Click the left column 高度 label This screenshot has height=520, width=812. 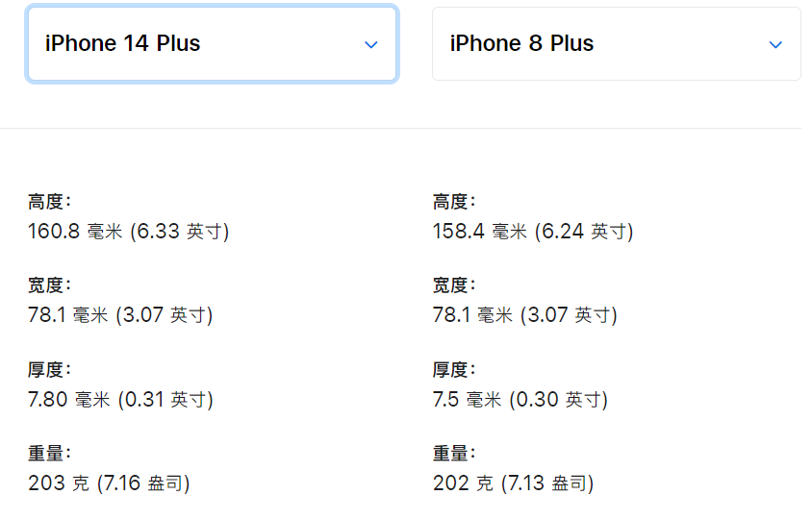pos(49,201)
